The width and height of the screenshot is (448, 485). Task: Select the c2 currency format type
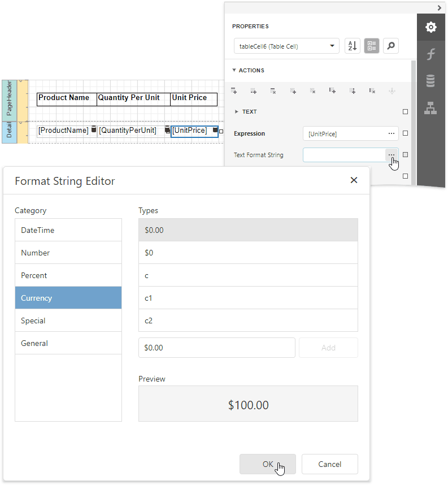249,321
